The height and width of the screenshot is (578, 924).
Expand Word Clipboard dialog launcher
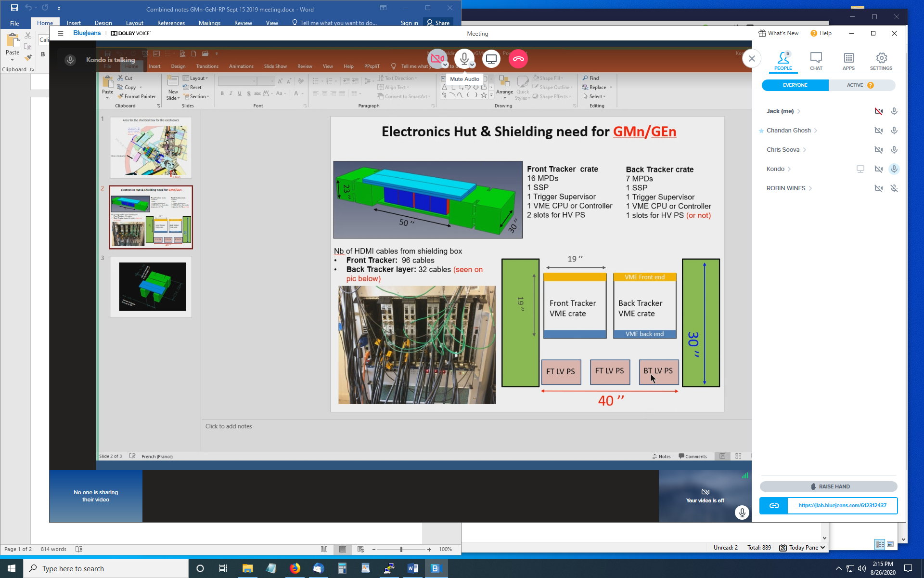pyautogui.click(x=32, y=69)
